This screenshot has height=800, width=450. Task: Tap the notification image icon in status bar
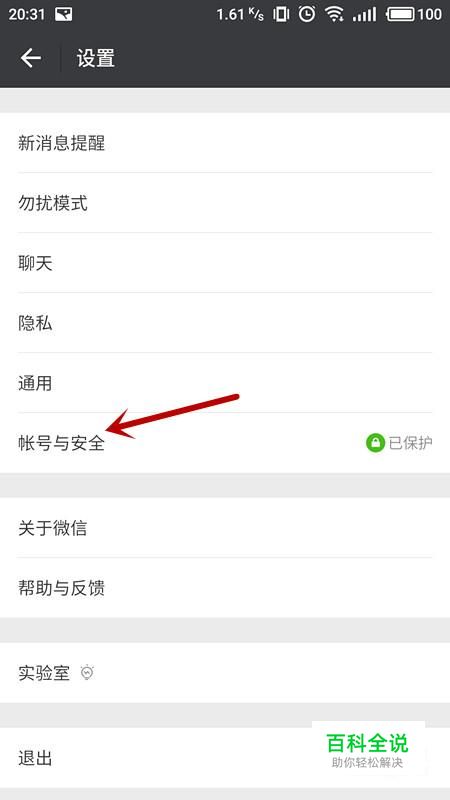[x=63, y=14]
